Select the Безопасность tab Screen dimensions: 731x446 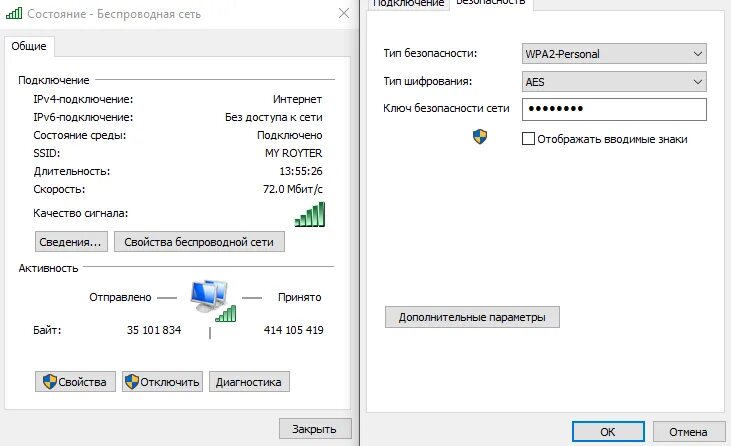[x=491, y=3]
